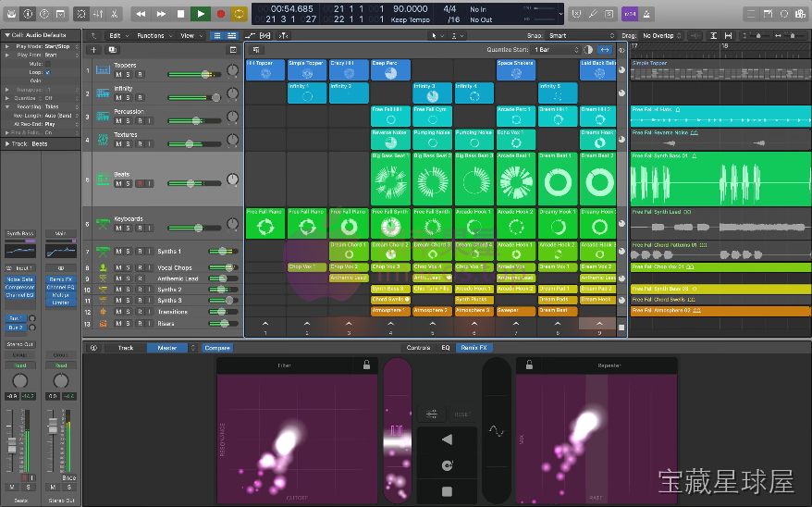This screenshot has width=812, height=507.
Task: Open the Mixer button in the control bar
Action: coord(97,14)
